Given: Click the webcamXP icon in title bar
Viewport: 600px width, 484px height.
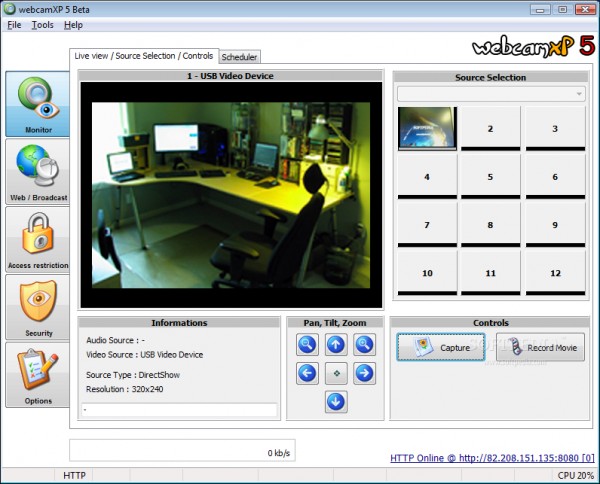Looking at the screenshot, I should pyautogui.click(x=9, y=9).
